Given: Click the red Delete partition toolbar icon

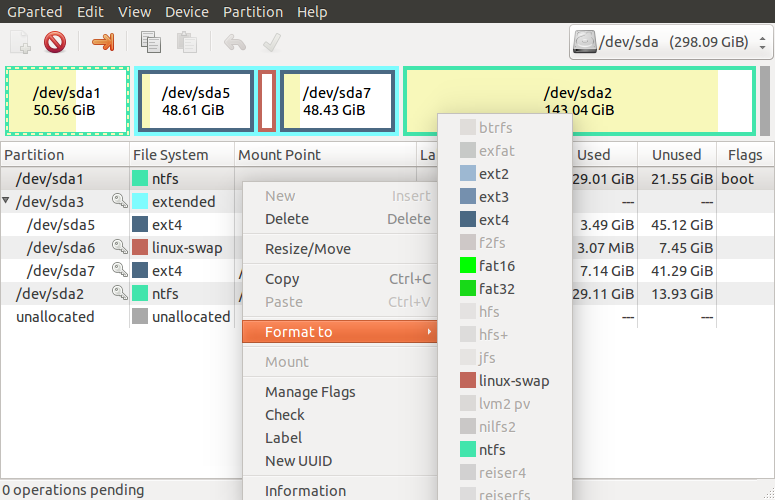Looking at the screenshot, I should tap(55, 42).
